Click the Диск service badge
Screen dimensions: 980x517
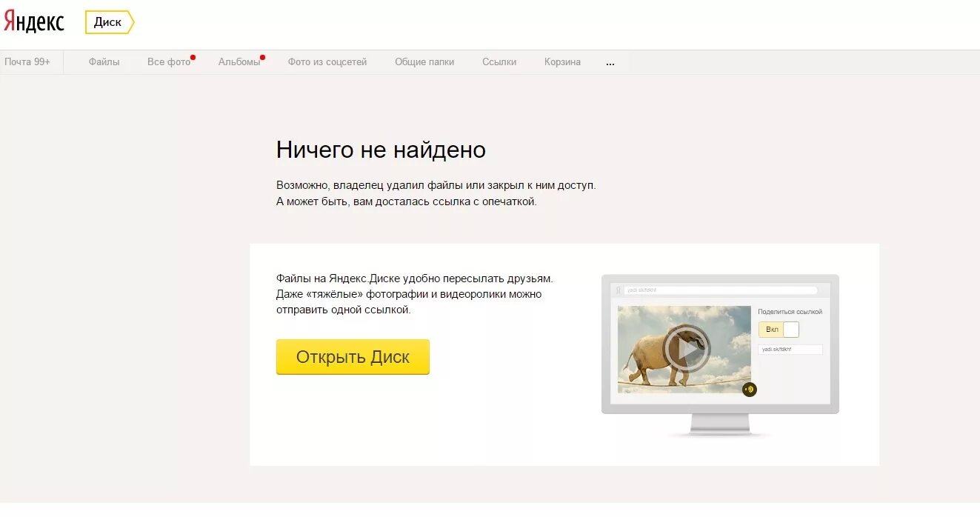pos(109,22)
